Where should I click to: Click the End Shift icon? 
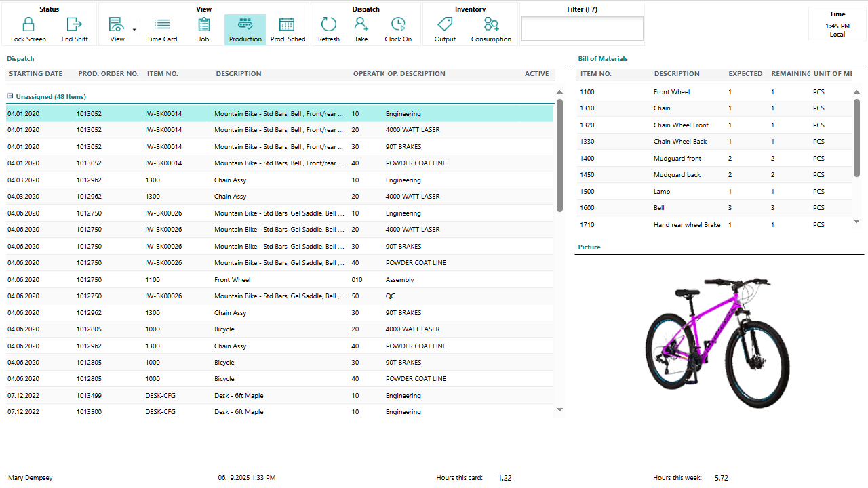(x=75, y=25)
